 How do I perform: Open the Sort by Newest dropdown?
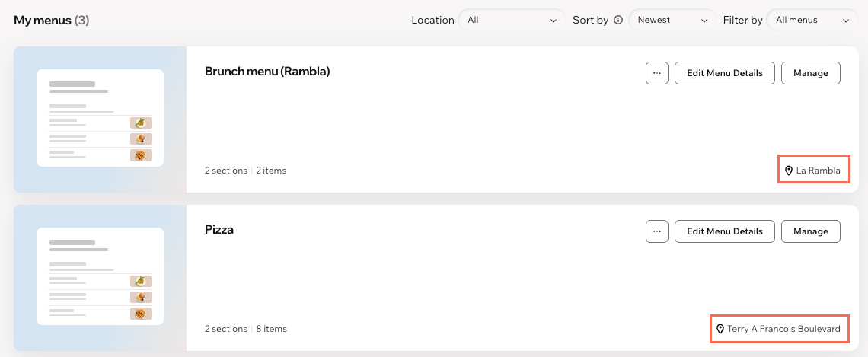coord(672,20)
